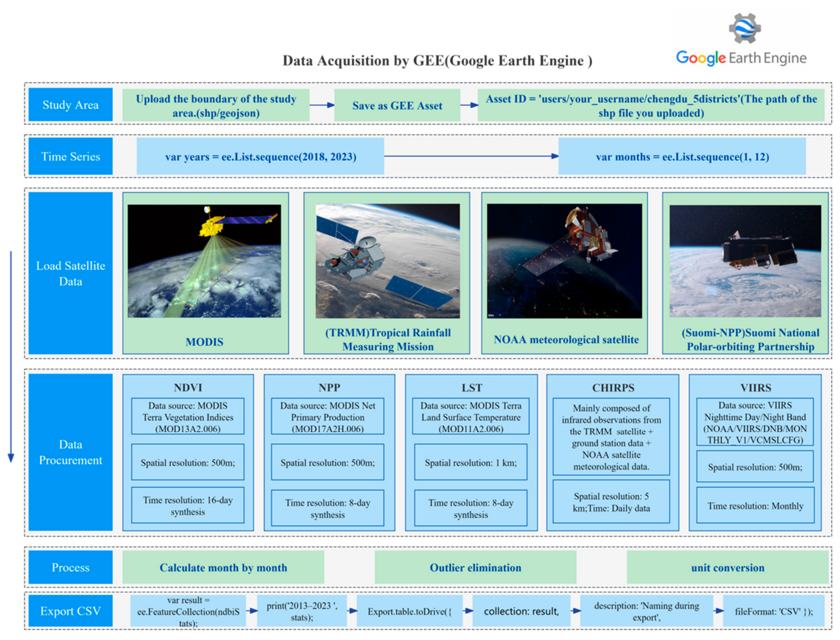The width and height of the screenshot is (840, 640).
Task: Click CHIRPS 'Mainly composed of infrared observations' box
Action: coord(611,437)
